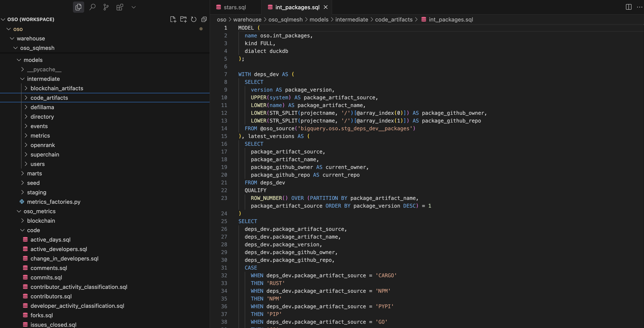Open the Source Control view
This screenshot has width=644, height=328.
[106, 7]
